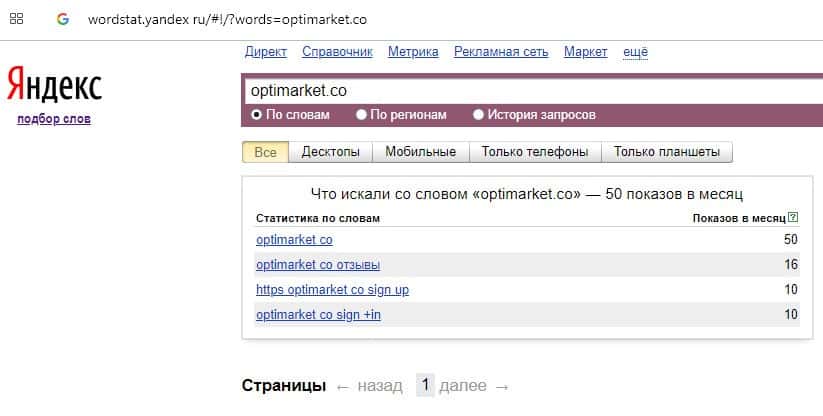This screenshot has height=416, width=823.
Task: Click the browser tab grid icon
Action: [x=17, y=18]
